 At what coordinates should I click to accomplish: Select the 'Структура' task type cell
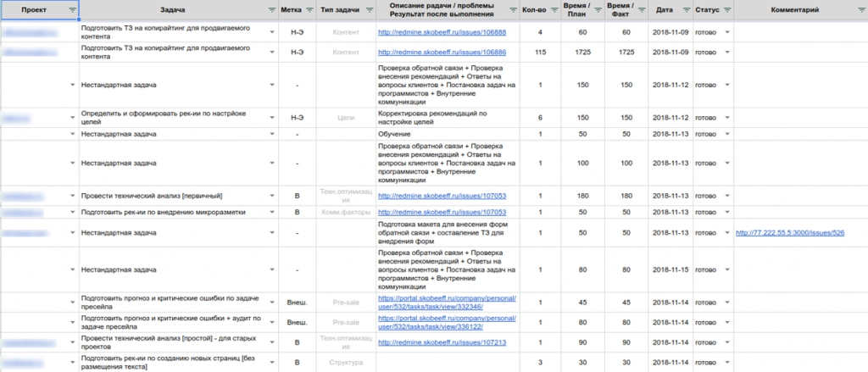(346, 363)
